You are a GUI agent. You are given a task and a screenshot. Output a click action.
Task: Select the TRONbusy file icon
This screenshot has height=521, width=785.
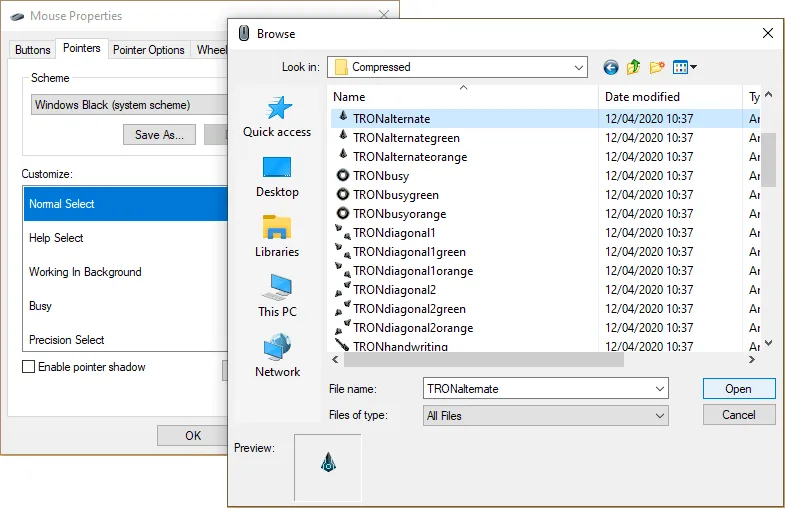pyautogui.click(x=343, y=176)
